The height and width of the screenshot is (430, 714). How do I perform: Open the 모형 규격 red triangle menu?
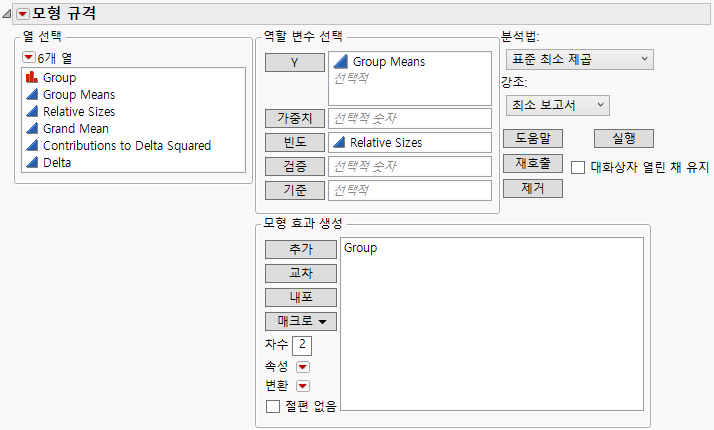click(x=22, y=14)
